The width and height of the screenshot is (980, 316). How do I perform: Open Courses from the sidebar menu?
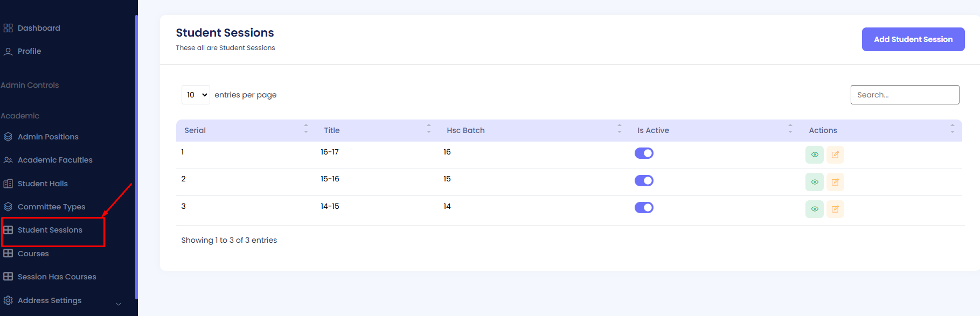coord(33,254)
